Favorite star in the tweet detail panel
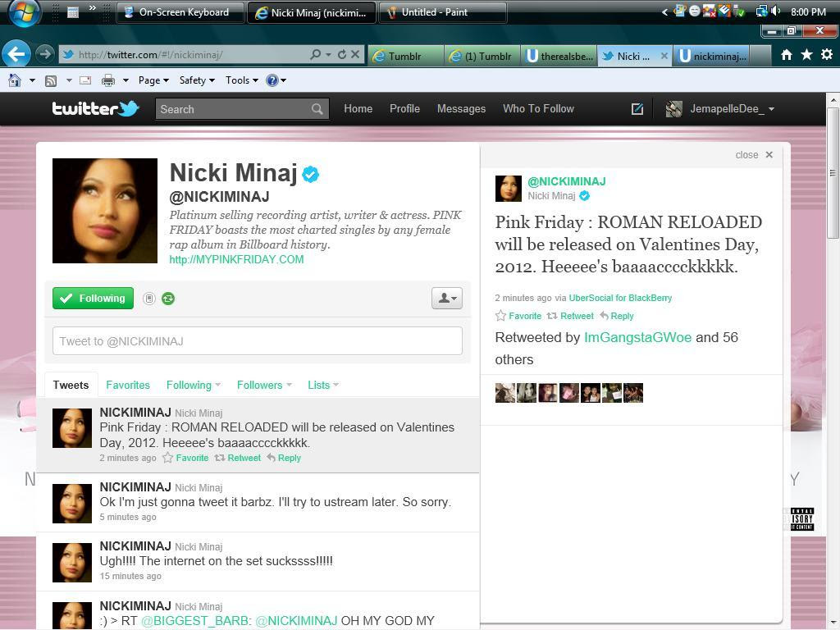 coord(500,316)
